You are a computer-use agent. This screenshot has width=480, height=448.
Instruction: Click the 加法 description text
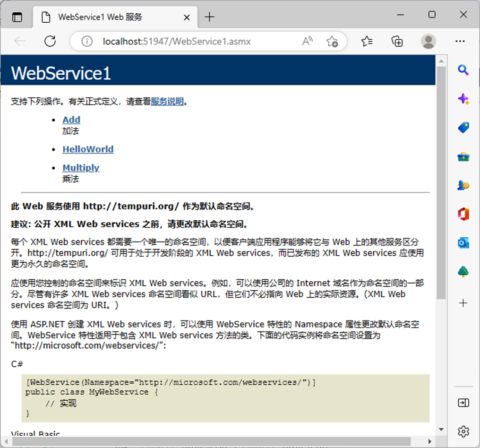tap(70, 131)
